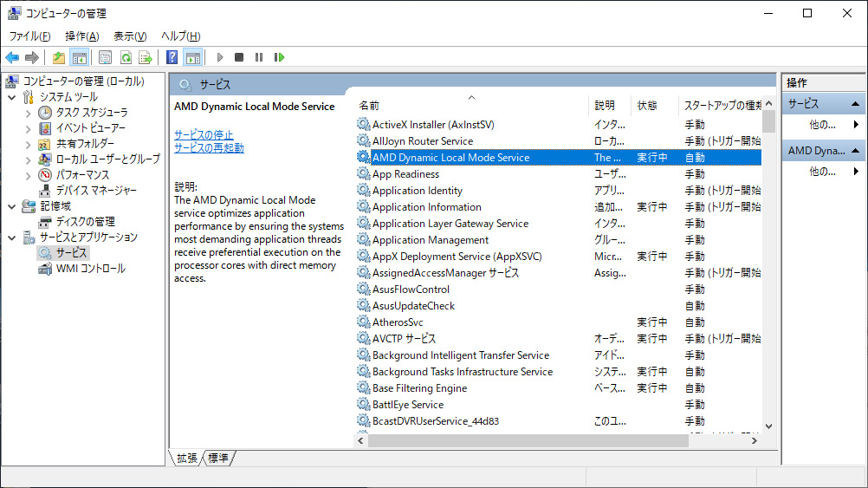868x488 pixels.
Task: Select the Shared Folders icon
Action: (45, 144)
